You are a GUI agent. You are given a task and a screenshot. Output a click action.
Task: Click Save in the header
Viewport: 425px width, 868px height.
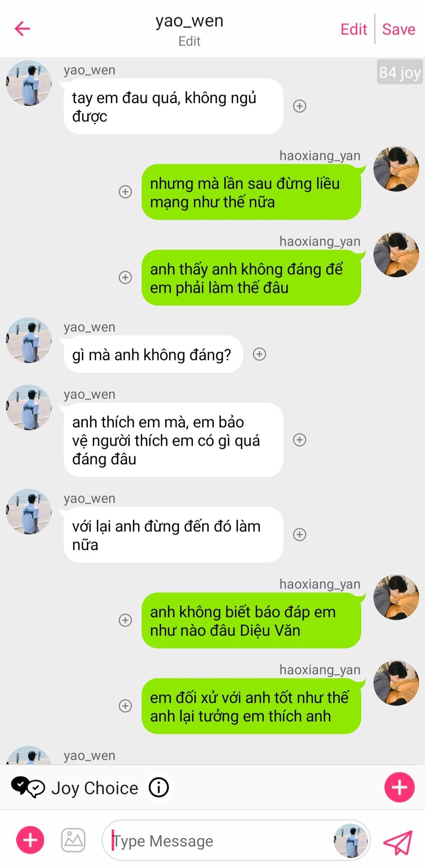(x=398, y=29)
